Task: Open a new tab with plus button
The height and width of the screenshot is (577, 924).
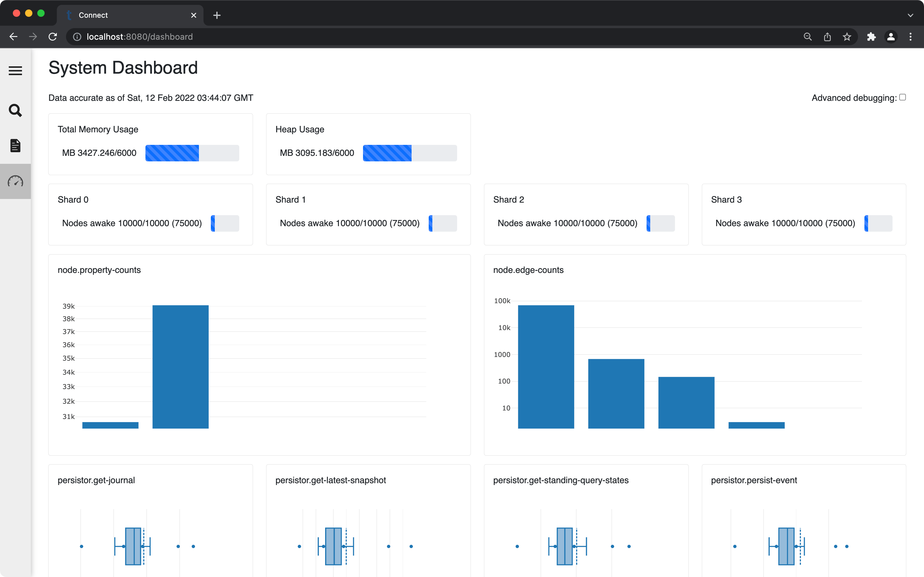Action: 217,15
